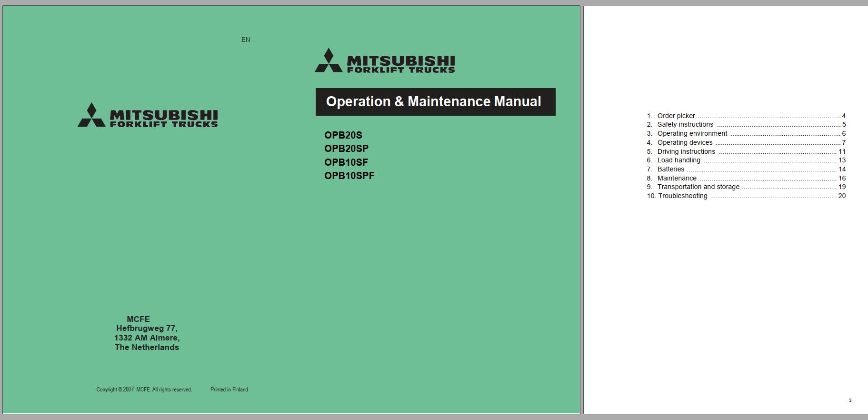The image size is (868, 420).
Task: Click page number 3 at the page bottom
Action: (850, 400)
